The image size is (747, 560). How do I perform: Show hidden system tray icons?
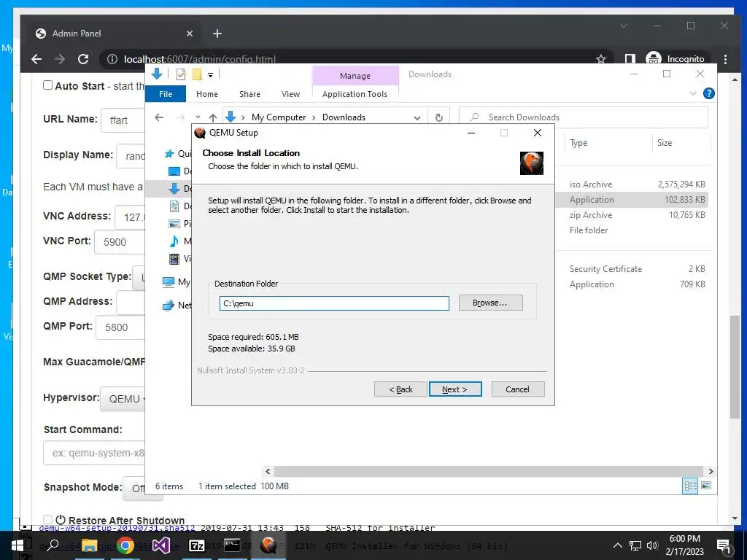[x=617, y=545]
